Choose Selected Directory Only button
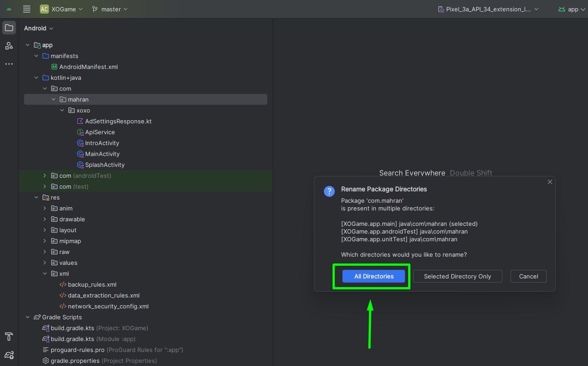Viewport: 588px width, 366px height. [x=457, y=276]
